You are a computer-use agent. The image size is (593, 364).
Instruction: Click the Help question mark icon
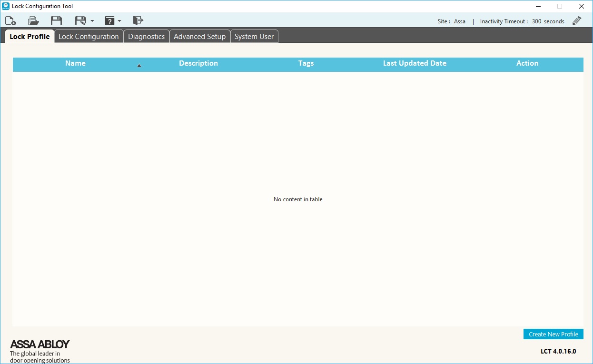[109, 20]
